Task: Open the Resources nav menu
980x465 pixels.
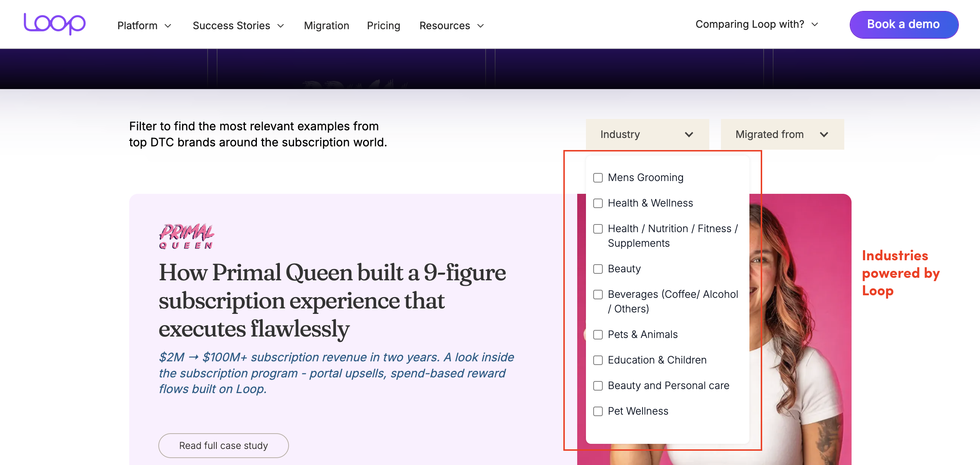Action: 452,26
